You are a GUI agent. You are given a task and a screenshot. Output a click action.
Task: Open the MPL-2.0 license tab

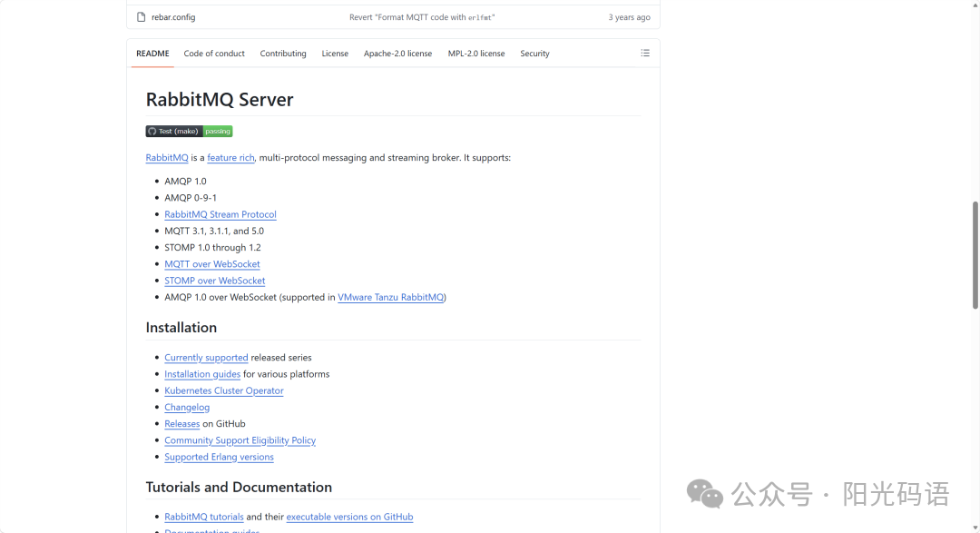tap(476, 54)
